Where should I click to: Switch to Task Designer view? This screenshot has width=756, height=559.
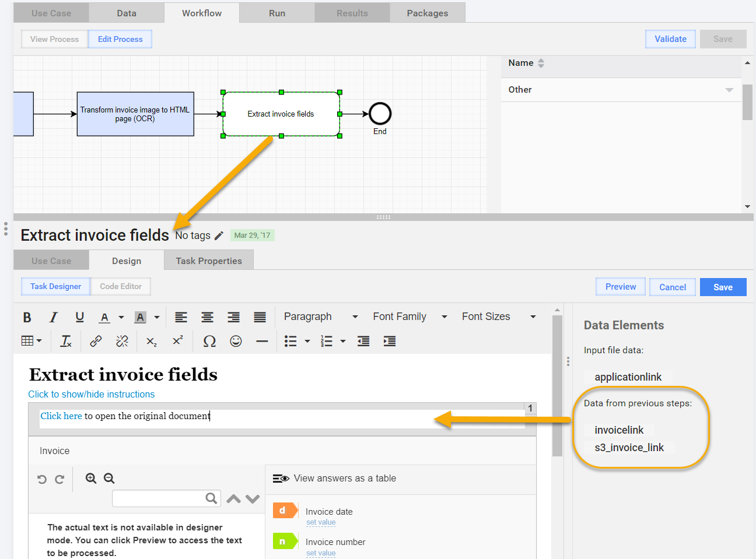pyautogui.click(x=56, y=286)
